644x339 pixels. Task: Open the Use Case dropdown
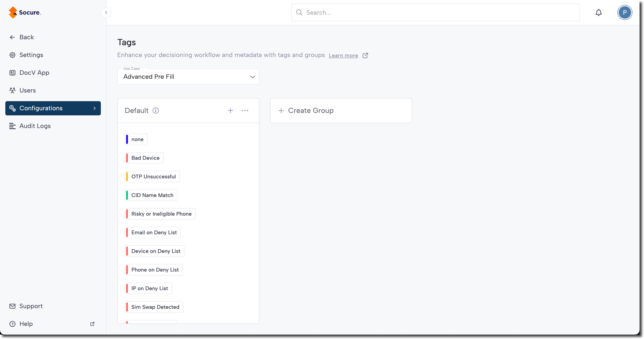(188, 77)
